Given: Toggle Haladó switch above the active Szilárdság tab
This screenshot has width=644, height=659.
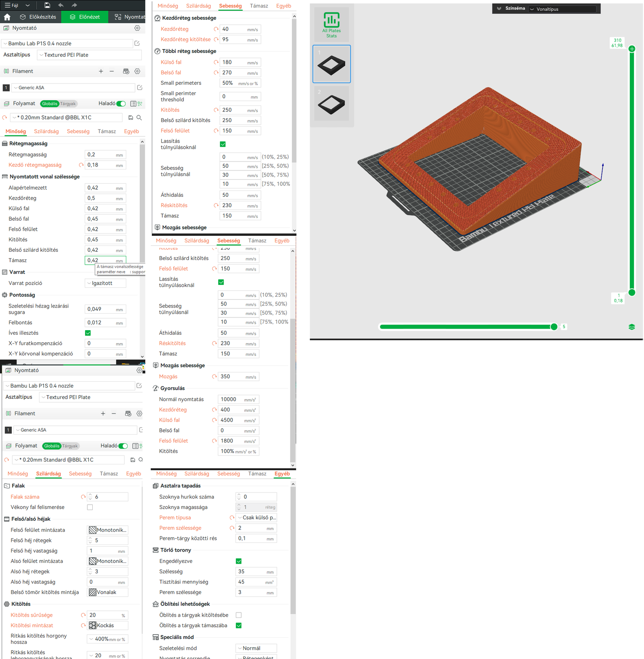Looking at the screenshot, I should point(123,446).
